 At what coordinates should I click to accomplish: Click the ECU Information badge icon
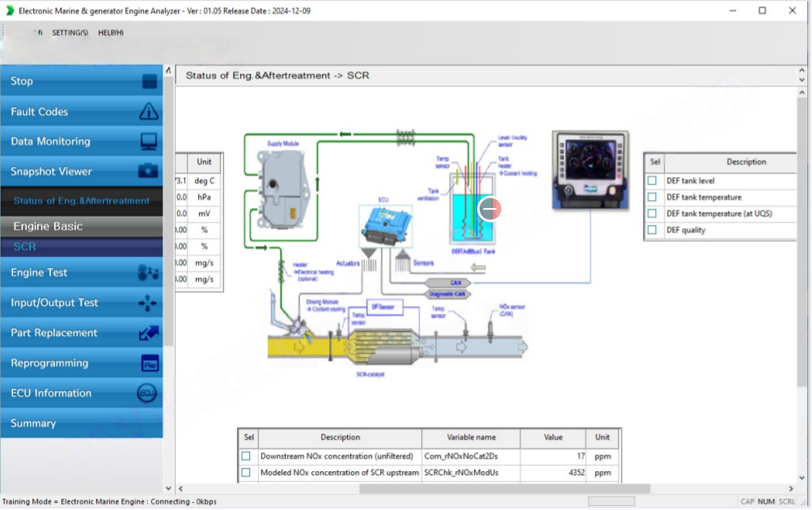(x=147, y=393)
